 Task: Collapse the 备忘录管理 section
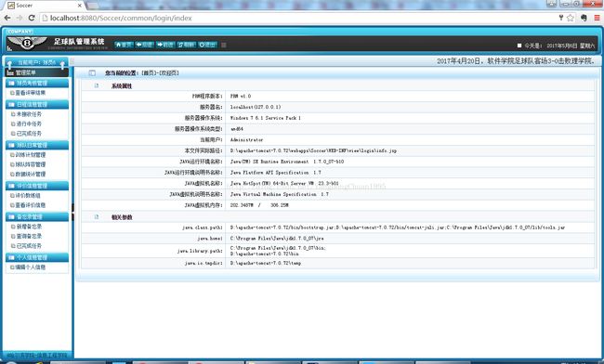tap(37, 216)
